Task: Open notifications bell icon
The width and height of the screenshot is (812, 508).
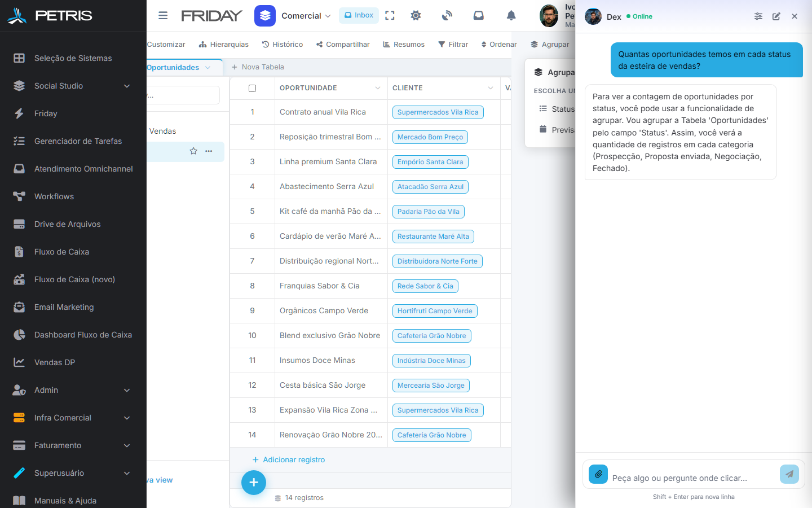Action: tap(511, 16)
